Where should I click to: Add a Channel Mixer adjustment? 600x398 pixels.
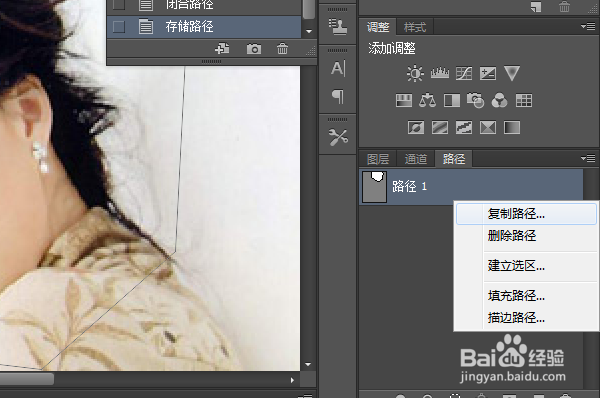[499, 101]
